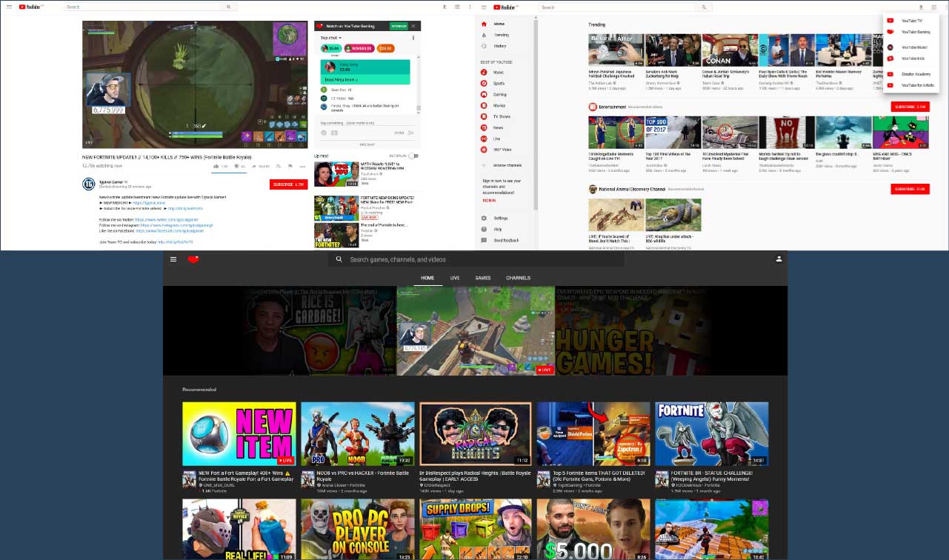
Task: Click red heart YouTube Gaming logo
Action: 193,259
